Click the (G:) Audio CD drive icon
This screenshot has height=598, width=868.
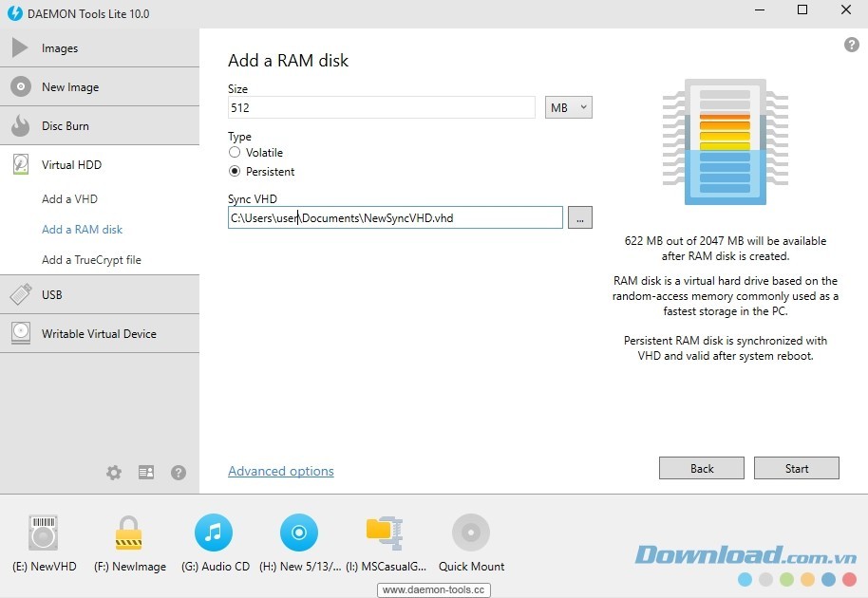click(x=214, y=533)
